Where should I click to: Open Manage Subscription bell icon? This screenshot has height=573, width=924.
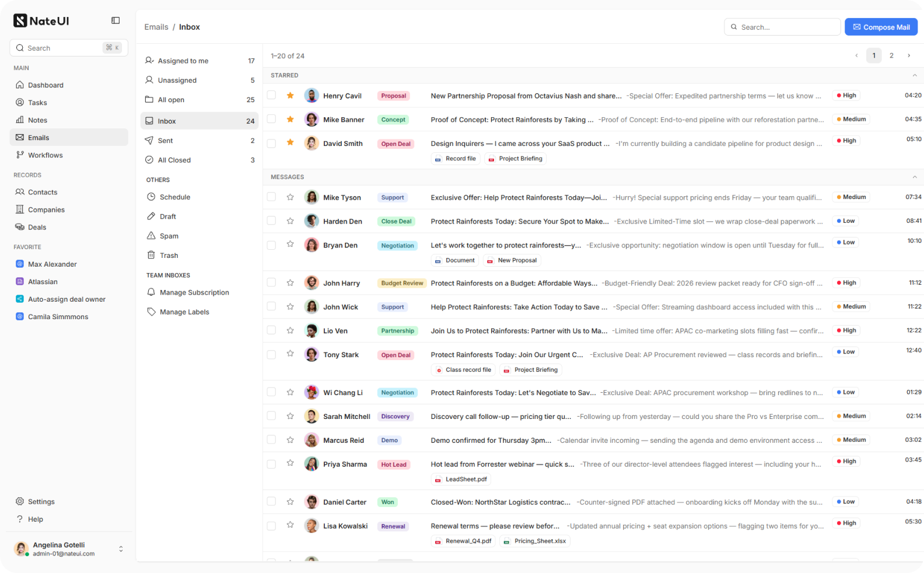[x=151, y=292]
